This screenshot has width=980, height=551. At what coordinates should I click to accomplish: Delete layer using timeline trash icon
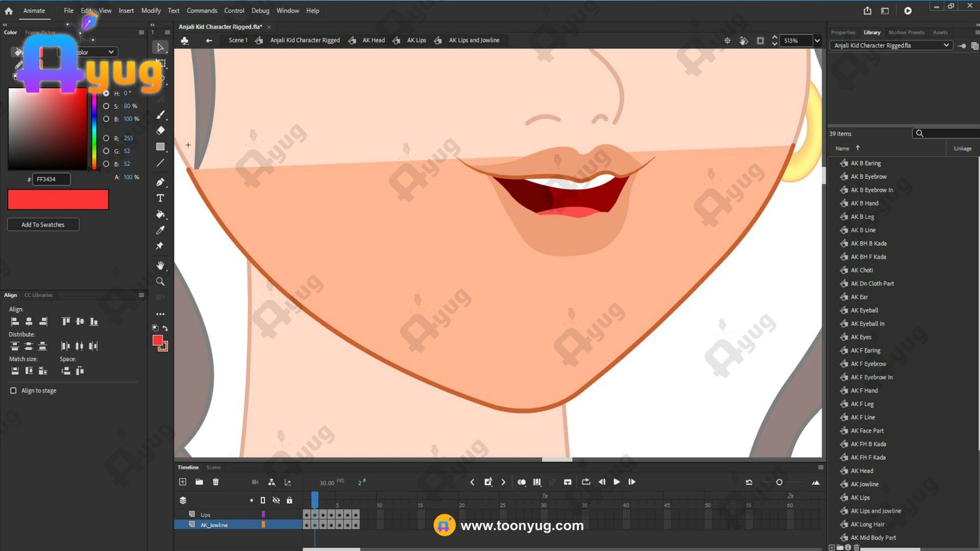pyautogui.click(x=216, y=482)
